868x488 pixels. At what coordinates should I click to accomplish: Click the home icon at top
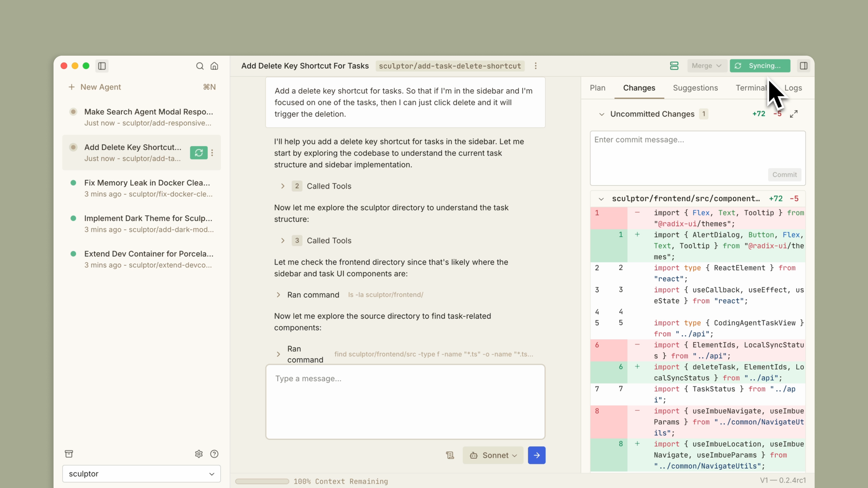(x=214, y=66)
